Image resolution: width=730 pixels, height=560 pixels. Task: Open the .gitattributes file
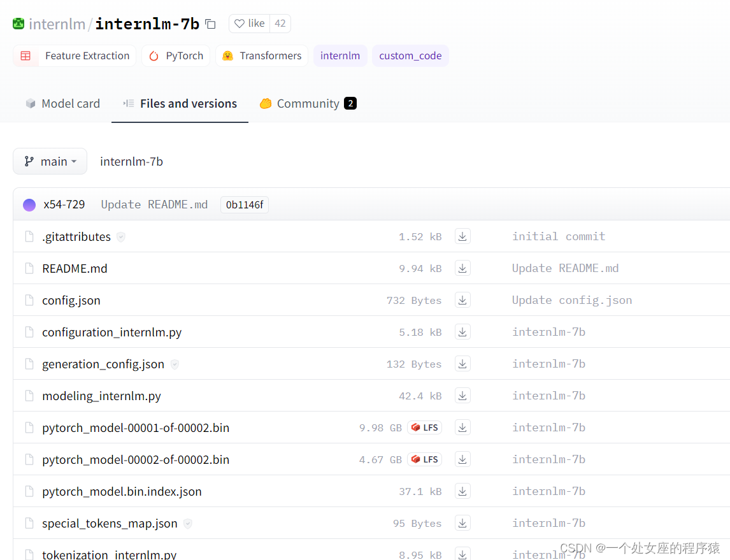[x=76, y=236]
